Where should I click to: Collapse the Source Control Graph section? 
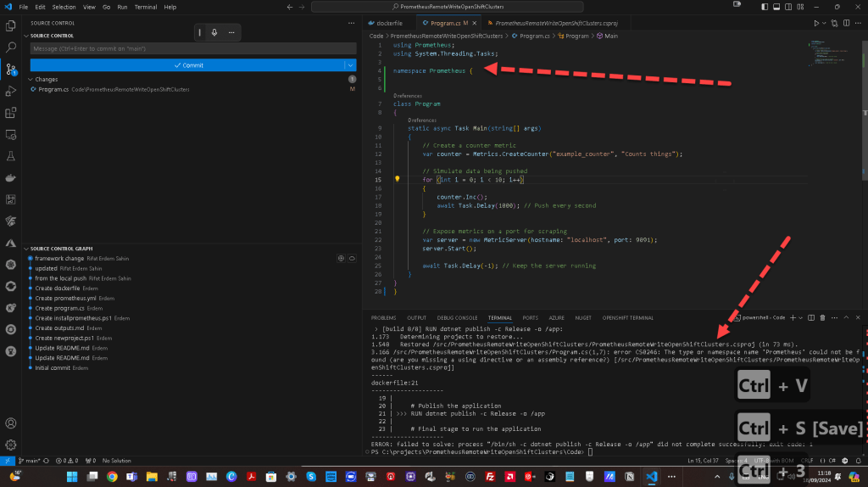click(26, 249)
